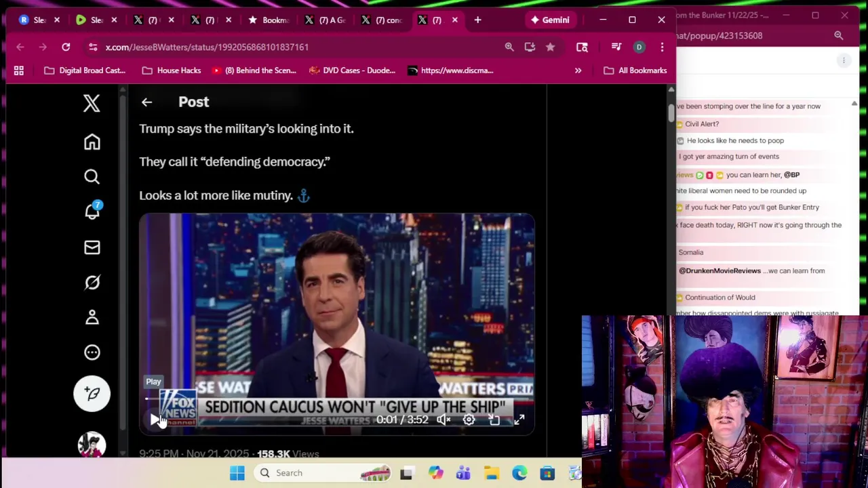
Task: Click 'Civil Alert?' chat message
Action: (702, 124)
